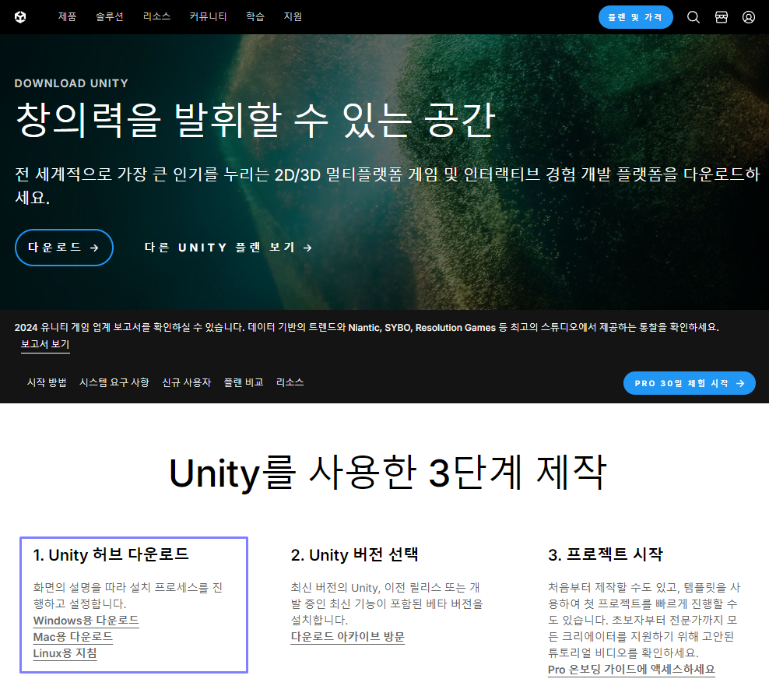The image size is (769, 700).
Task: Open the 시스템 요구 사항 page
Action: [114, 382]
